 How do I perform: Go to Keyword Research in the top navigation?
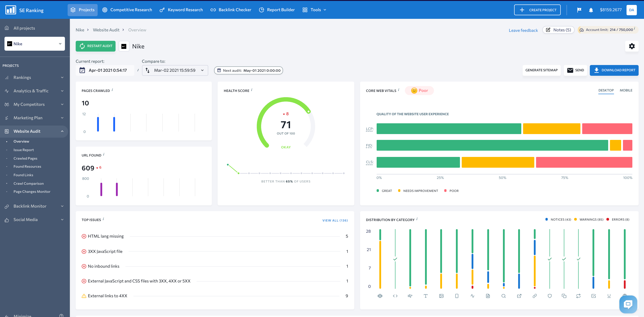tap(185, 10)
